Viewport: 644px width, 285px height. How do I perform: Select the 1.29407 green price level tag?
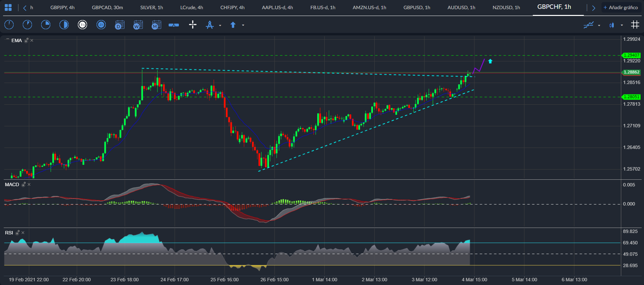click(631, 55)
